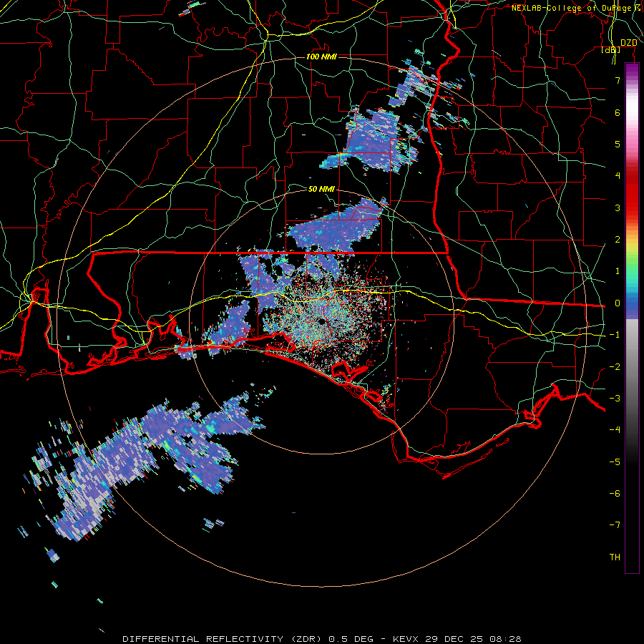Viewport: 644px width, 644px height.
Task: Click the -1 tick label on color scale
Action: 615,335
